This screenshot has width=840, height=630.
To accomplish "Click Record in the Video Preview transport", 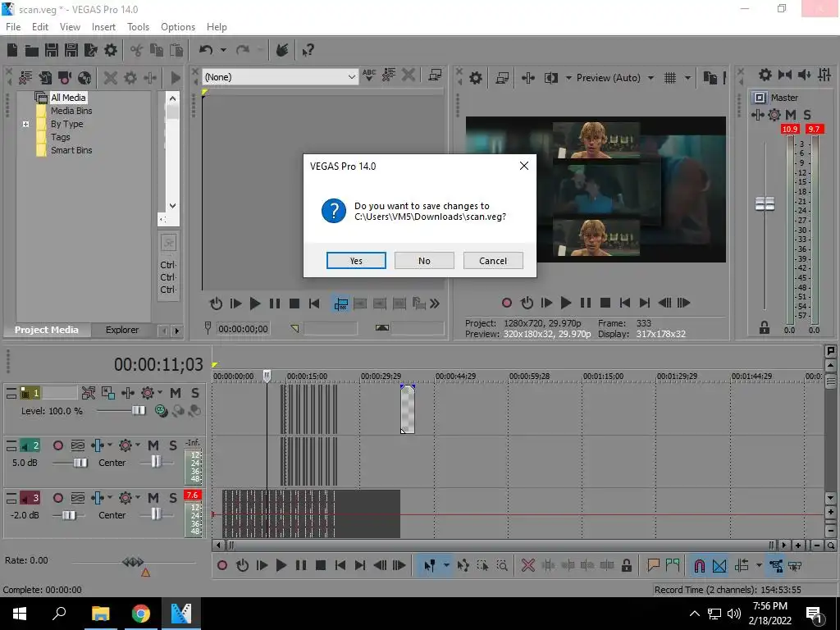I will (x=507, y=304).
